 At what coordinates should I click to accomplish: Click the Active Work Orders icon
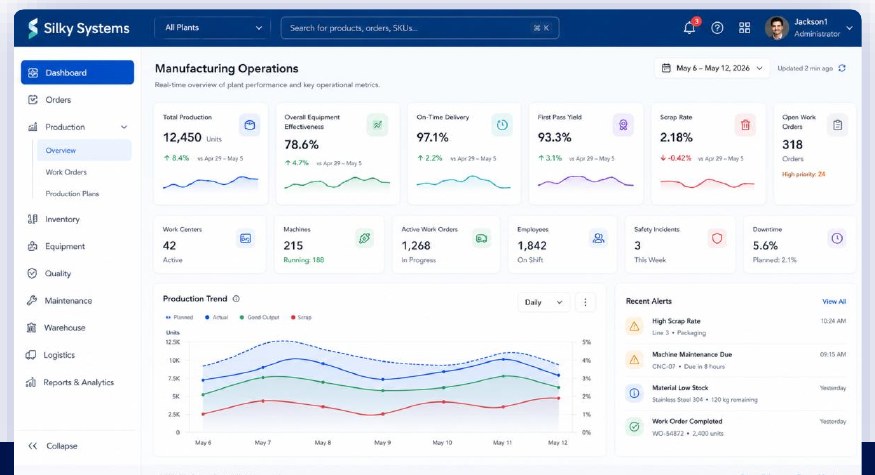tap(481, 238)
